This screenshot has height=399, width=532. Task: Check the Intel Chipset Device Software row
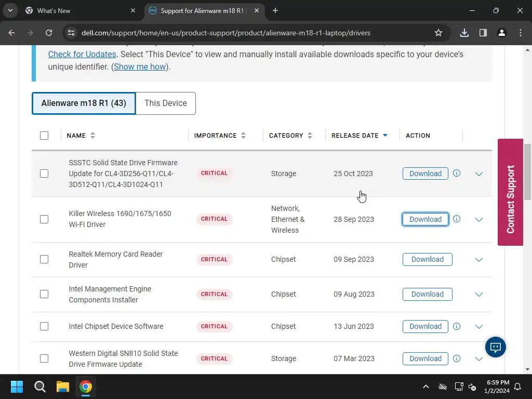tap(44, 326)
